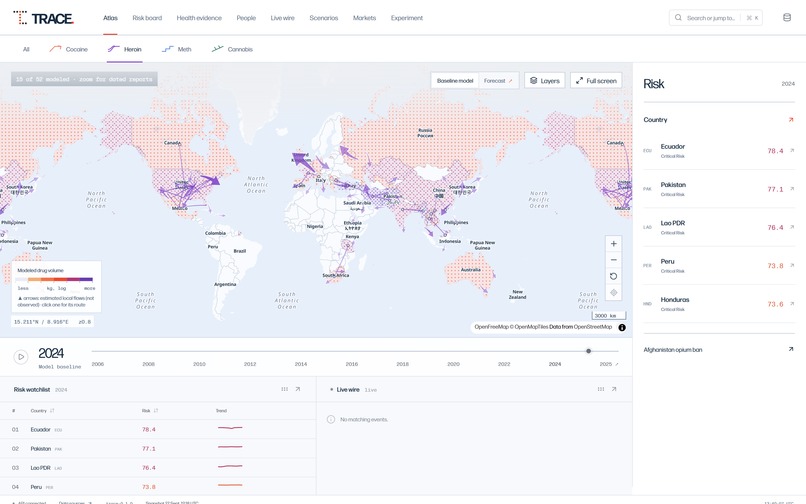Sort watchlist by Risk column
806x504 pixels.
click(150, 410)
